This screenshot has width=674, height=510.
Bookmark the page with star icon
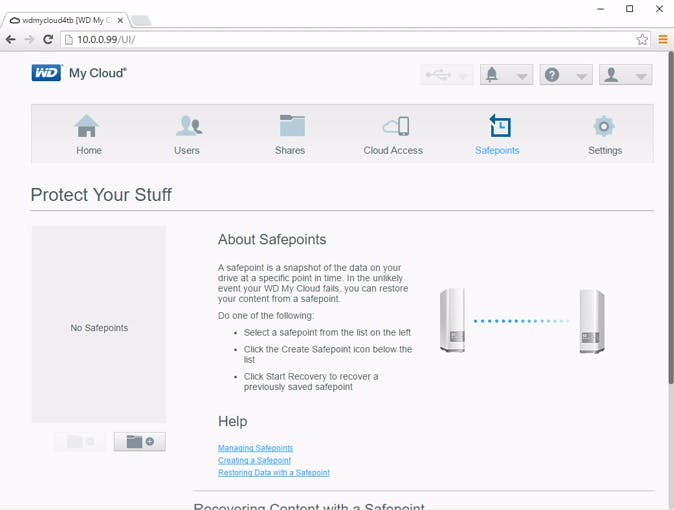pyautogui.click(x=642, y=40)
